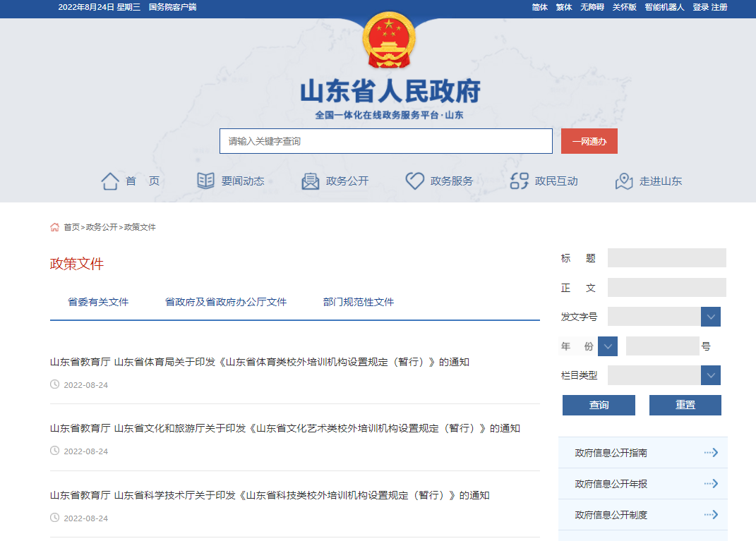The width and height of the screenshot is (756, 541).
Task: Open 政务公开 navigation item
Action: (x=347, y=181)
